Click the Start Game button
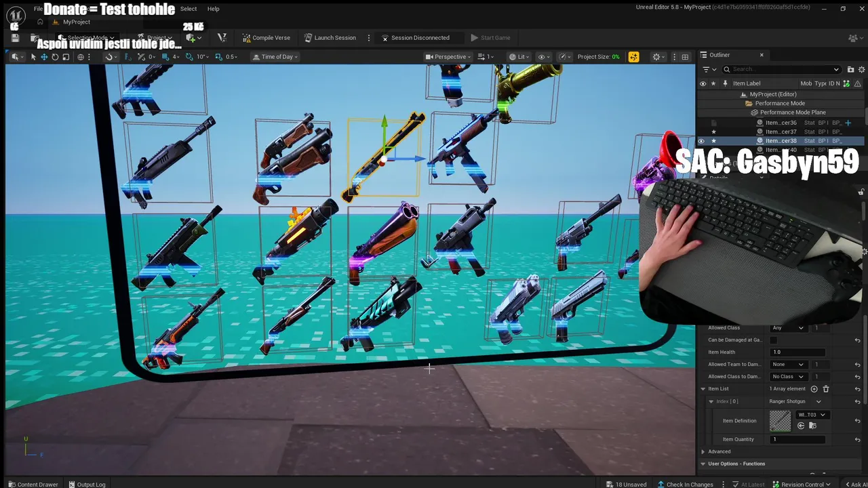 tap(490, 38)
